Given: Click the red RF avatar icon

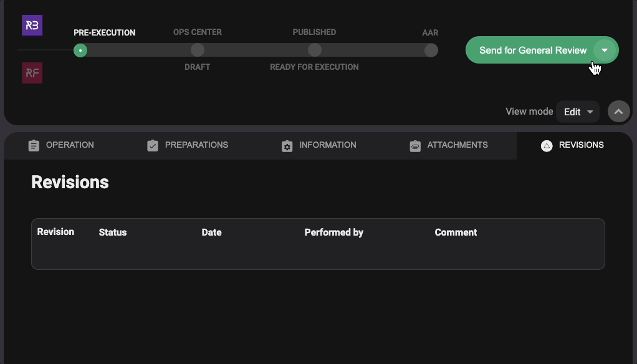Looking at the screenshot, I should click(x=32, y=73).
